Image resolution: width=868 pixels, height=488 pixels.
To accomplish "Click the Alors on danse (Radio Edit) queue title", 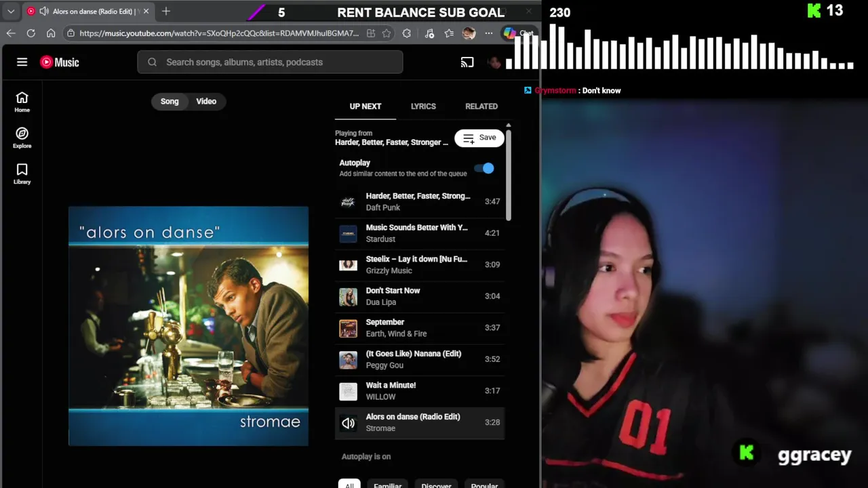I will tap(413, 417).
